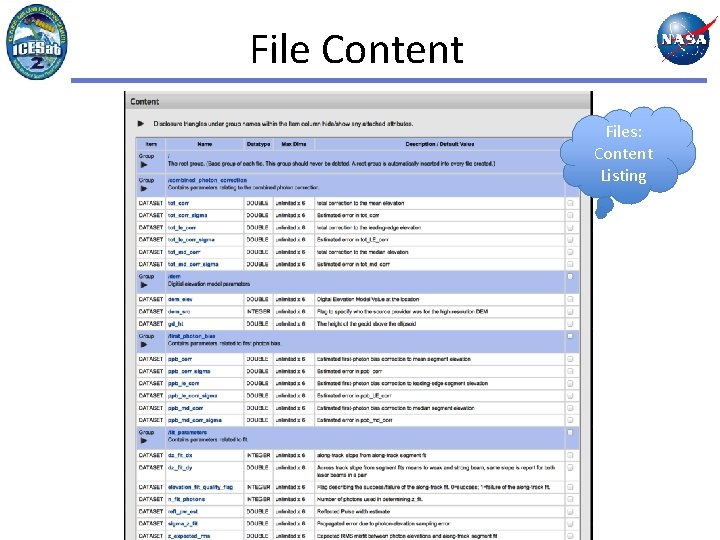Click the dem_src dataset link
720x540 pixels.
point(179,312)
